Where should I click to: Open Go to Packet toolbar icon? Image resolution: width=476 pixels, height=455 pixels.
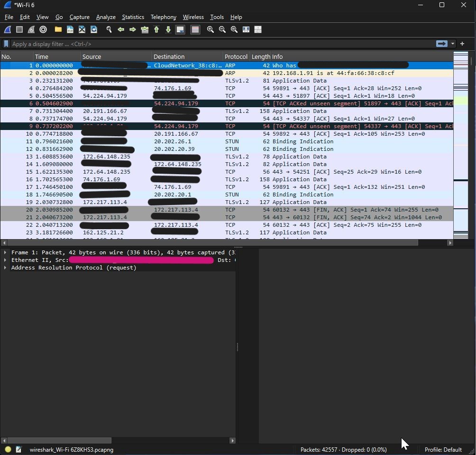145,29
